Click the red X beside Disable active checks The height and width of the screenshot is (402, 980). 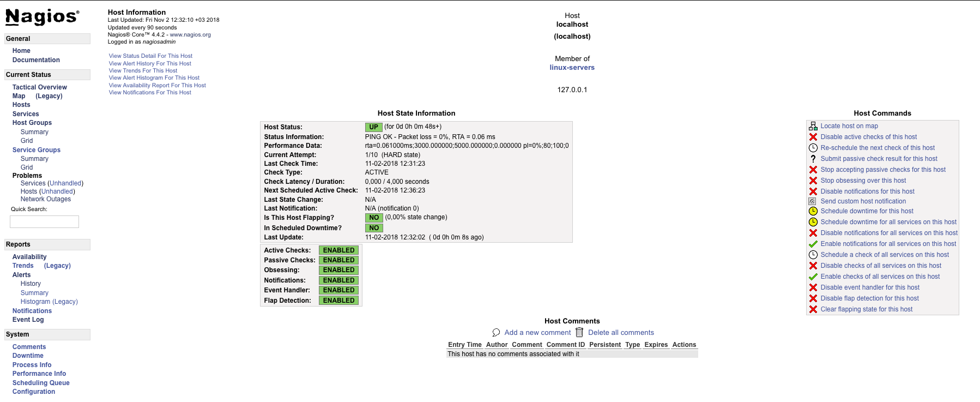point(813,137)
